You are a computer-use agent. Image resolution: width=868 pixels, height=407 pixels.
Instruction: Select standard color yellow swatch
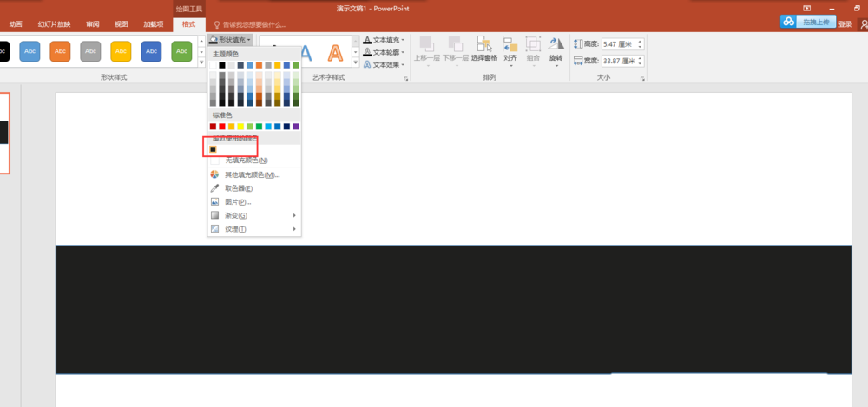(240, 126)
